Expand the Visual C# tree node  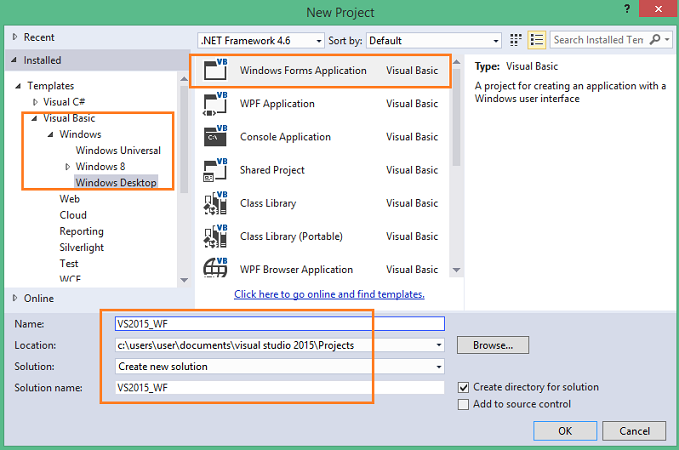click(x=36, y=102)
